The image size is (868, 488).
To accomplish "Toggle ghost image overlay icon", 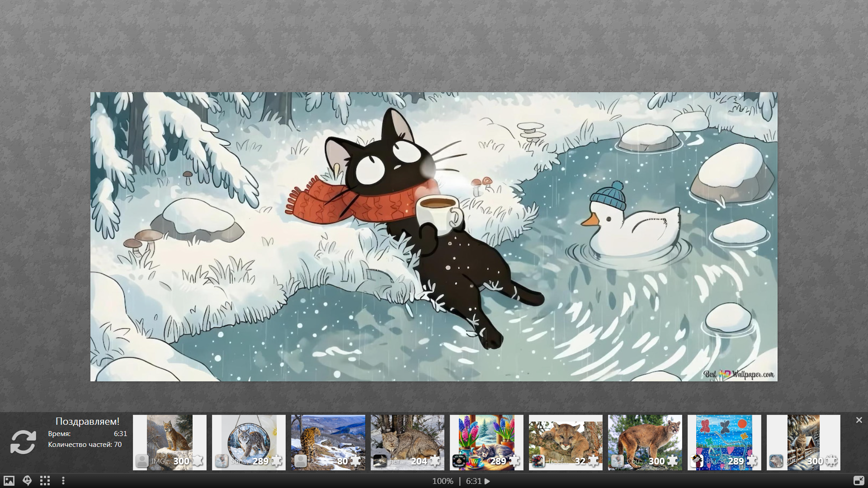I will point(27,481).
